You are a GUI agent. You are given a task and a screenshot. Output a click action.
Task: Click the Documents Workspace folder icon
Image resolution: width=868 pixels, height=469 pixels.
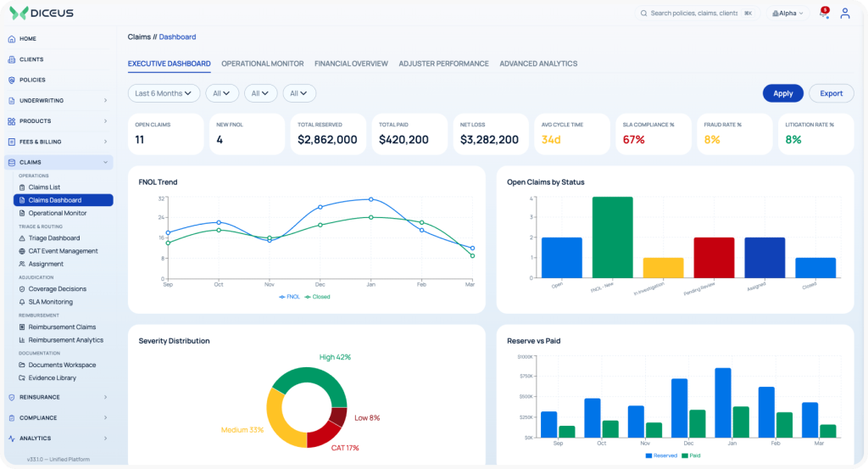coord(22,365)
